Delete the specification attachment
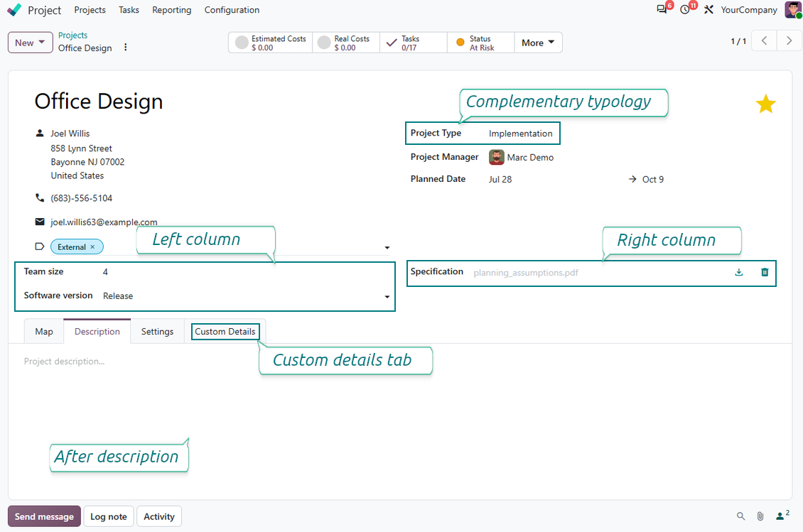Screen dimensions: 803x532 [765, 273]
